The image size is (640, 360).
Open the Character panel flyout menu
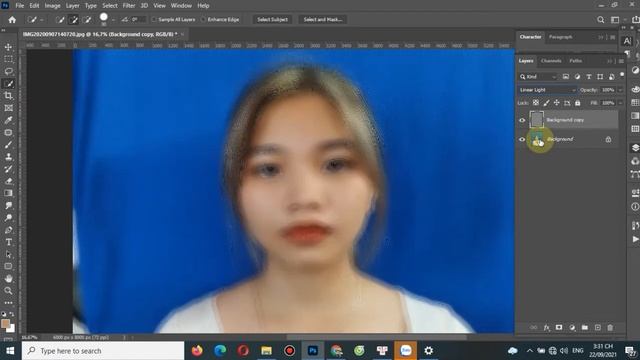(613, 37)
